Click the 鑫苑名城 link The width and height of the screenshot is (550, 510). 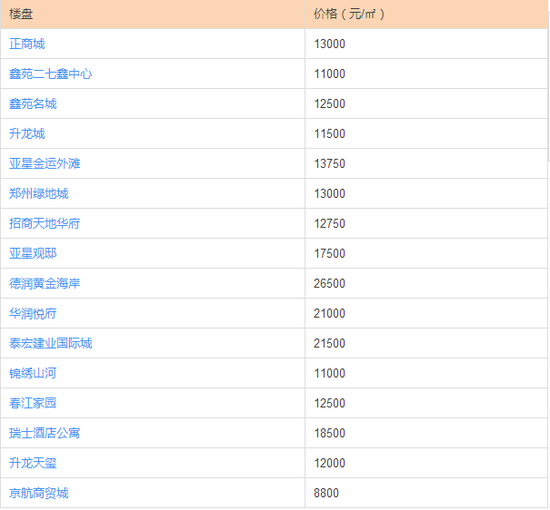coord(33,104)
